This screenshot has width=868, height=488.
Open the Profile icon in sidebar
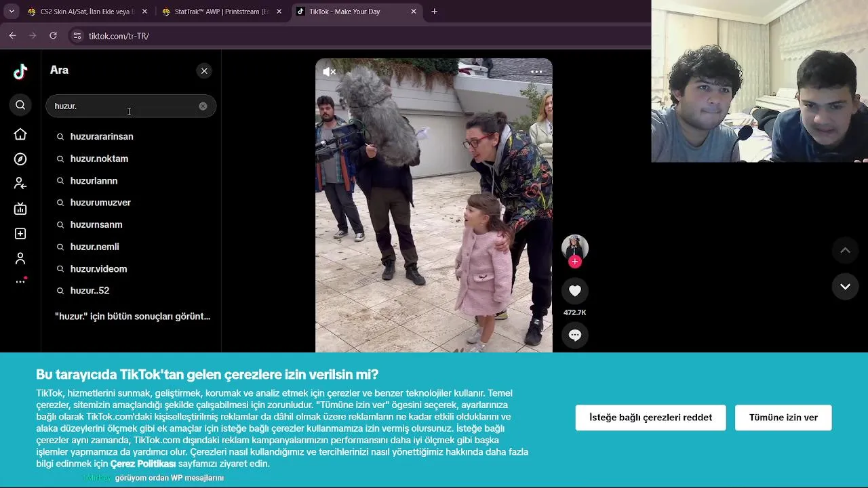(20, 258)
